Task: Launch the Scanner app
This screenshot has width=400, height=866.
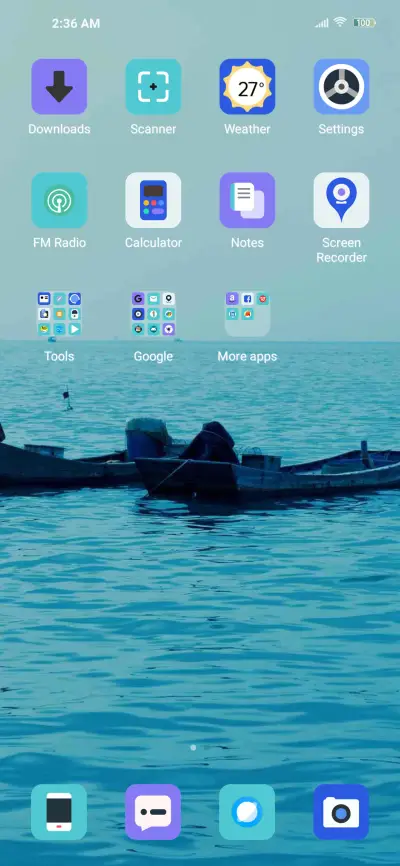Action: click(153, 87)
